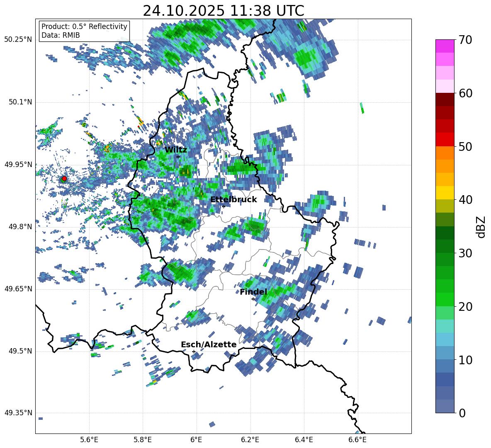Click the bright green colorbar swatch at 20

tap(445, 300)
